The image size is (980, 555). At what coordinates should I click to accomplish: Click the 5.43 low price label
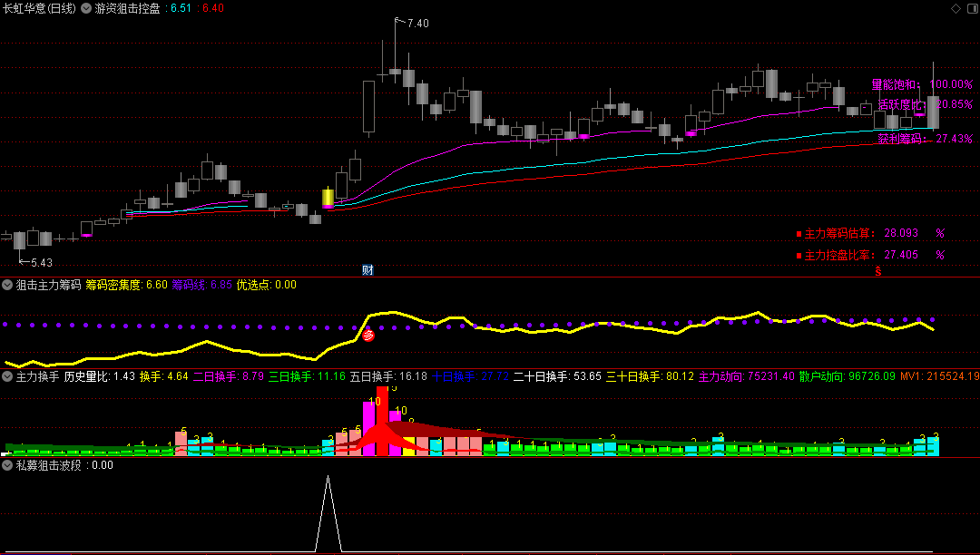(x=41, y=263)
